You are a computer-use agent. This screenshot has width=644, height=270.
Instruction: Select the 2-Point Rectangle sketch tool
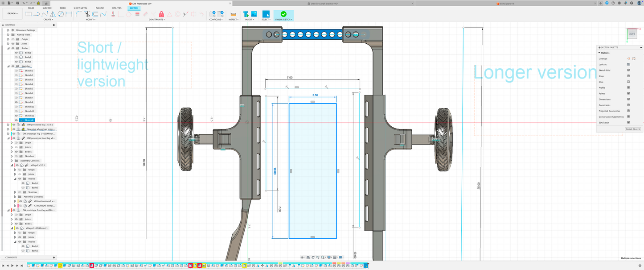pos(29,14)
